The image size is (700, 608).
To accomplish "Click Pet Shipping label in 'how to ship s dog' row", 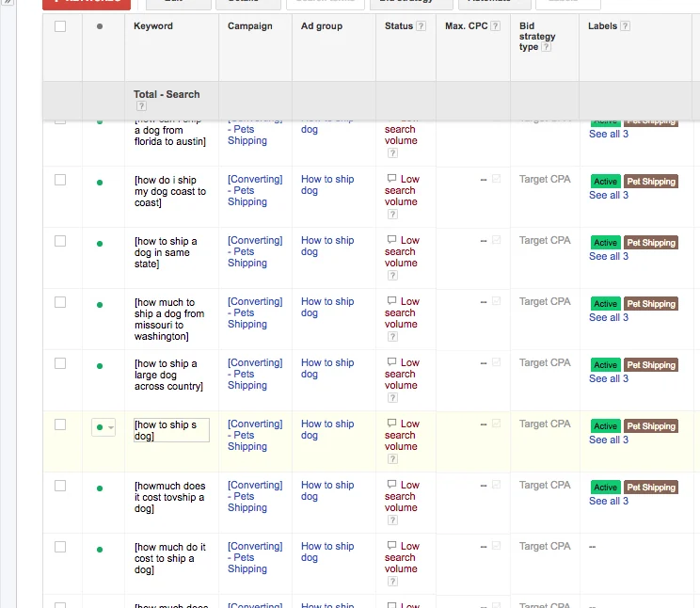I will pos(651,426).
